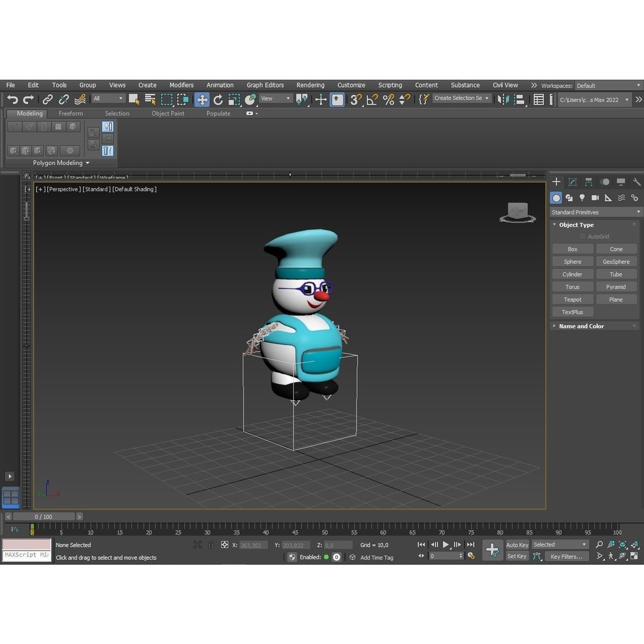Screen dimensions: 644x644
Task: Toggle Auto Key animation mode
Action: pos(516,544)
